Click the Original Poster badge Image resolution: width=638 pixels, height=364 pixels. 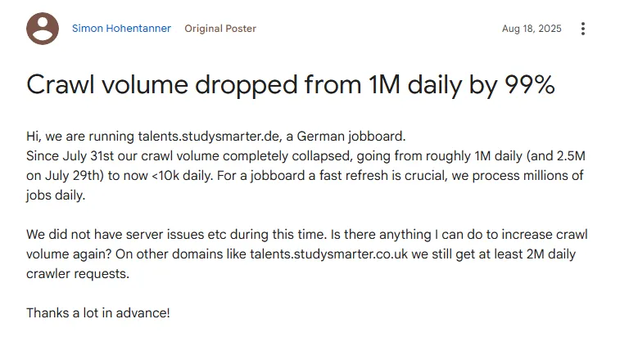(220, 29)
